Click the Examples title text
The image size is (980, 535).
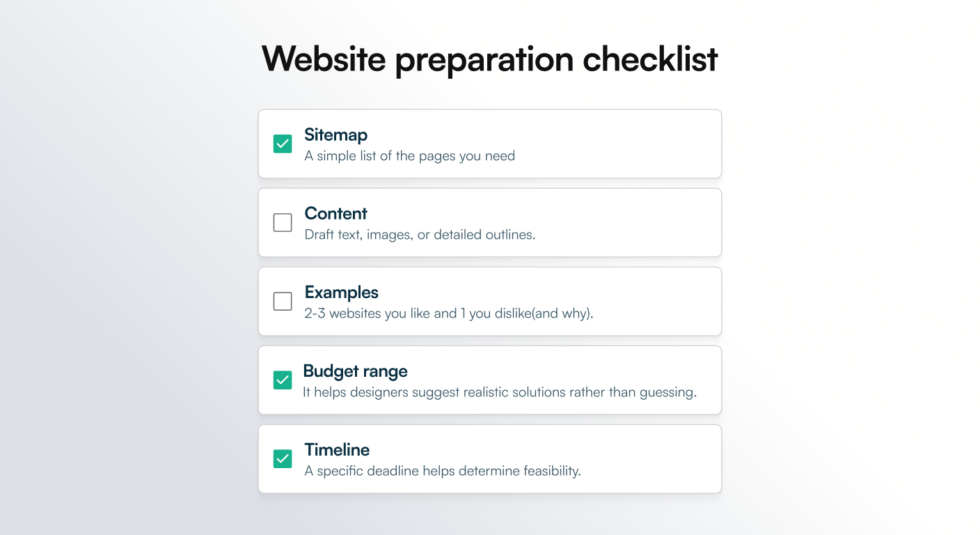pyautogui.click(x=341, y=293)
